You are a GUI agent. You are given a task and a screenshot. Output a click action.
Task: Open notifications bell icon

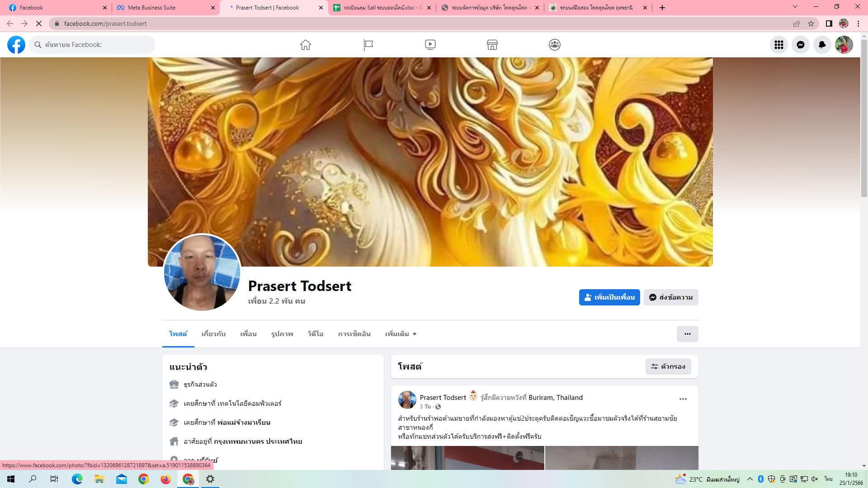pos(822,45)
